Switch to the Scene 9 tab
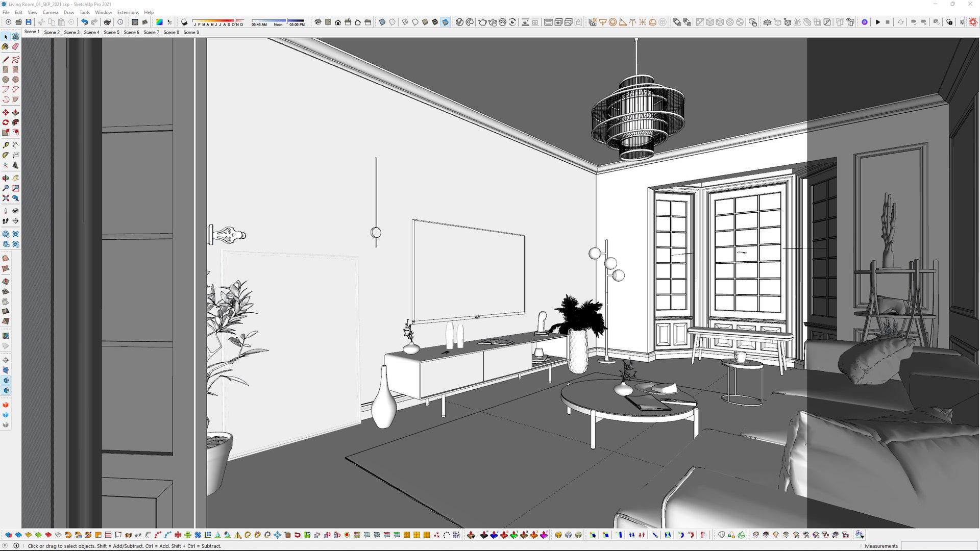980x551 pixels. pos(191,32)
